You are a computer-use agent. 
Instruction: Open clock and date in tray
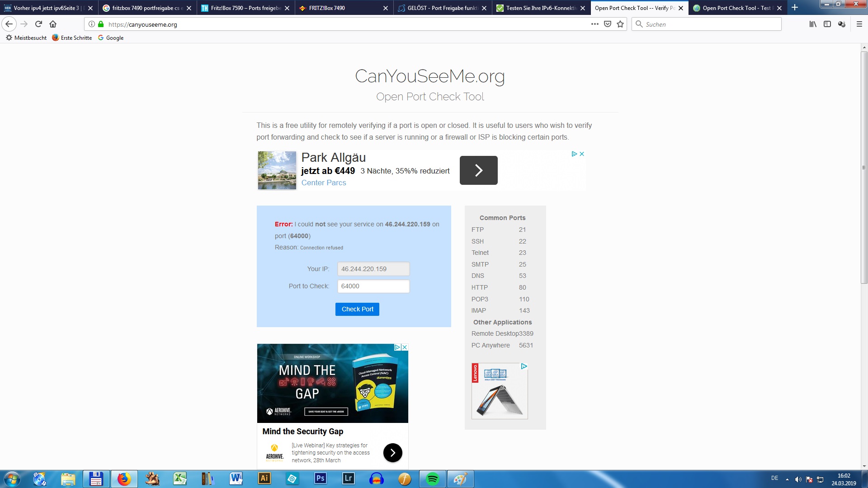click(844, 479)
